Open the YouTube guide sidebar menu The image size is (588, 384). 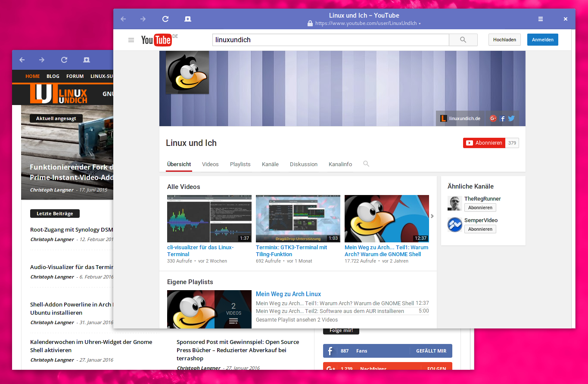(131, 40)
